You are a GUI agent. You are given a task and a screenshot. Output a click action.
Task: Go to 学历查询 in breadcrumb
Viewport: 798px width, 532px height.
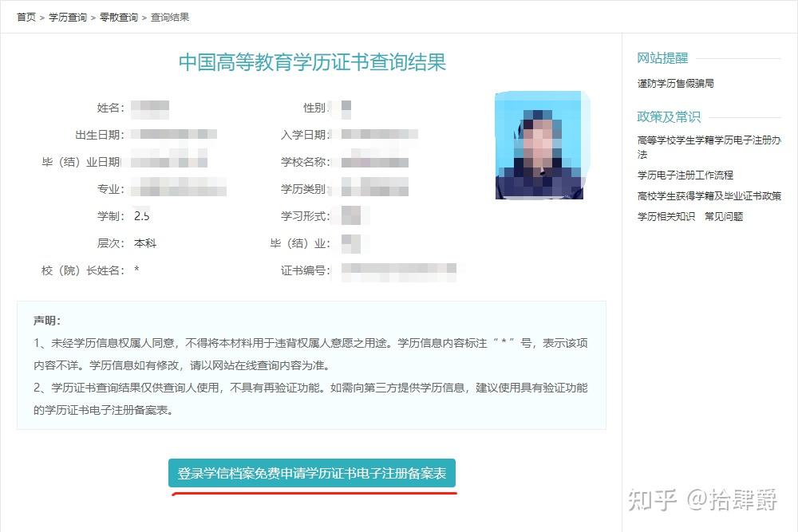(68, 18)
